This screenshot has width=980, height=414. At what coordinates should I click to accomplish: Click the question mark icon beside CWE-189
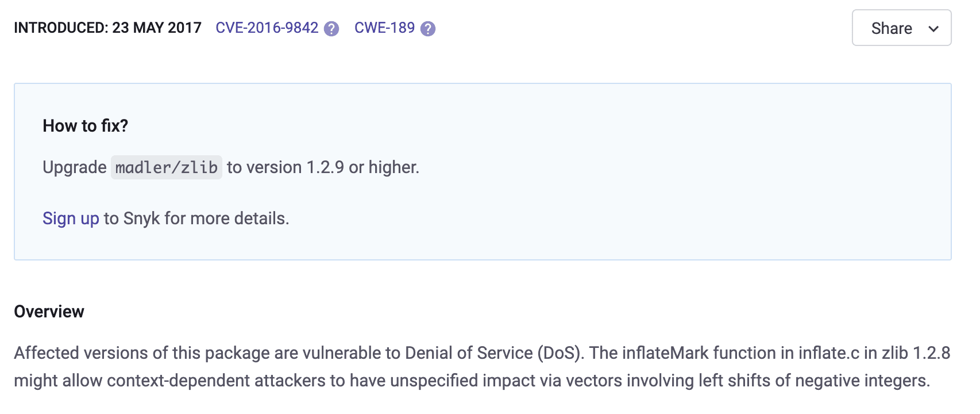tap(428, 29)
